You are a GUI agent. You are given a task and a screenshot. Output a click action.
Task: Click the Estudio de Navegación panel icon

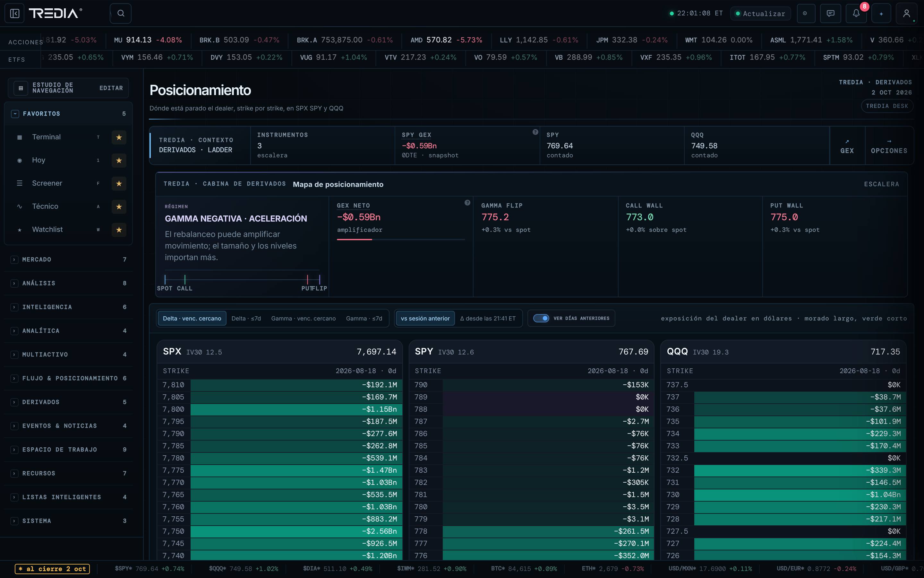click(x=21, y=88)
